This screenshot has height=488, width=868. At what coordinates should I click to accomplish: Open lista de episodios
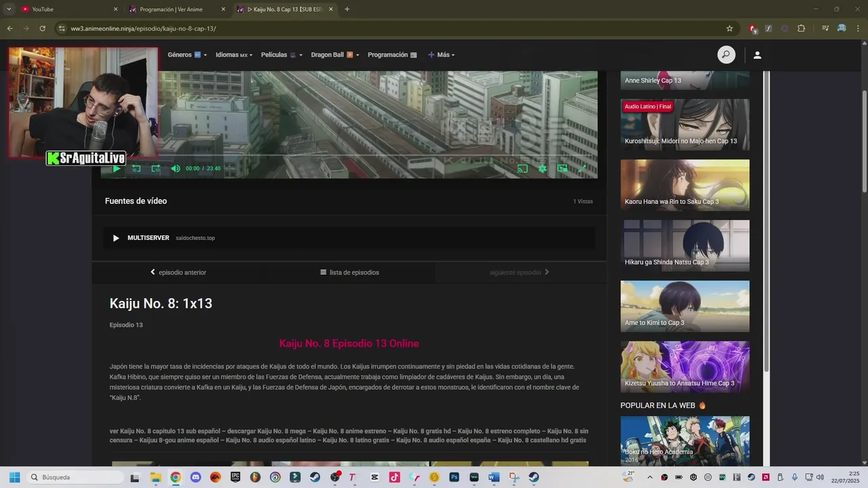(x=350, y=272)
